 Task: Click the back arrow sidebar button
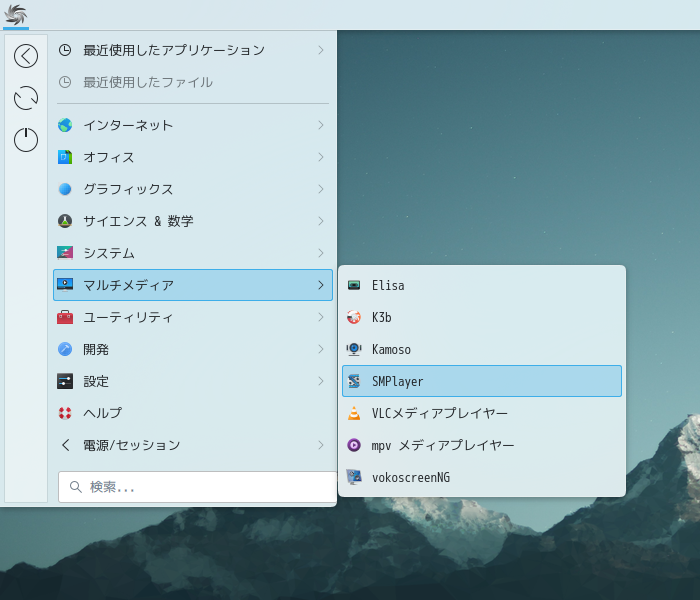pyautogui.click(x=26, y=56)
